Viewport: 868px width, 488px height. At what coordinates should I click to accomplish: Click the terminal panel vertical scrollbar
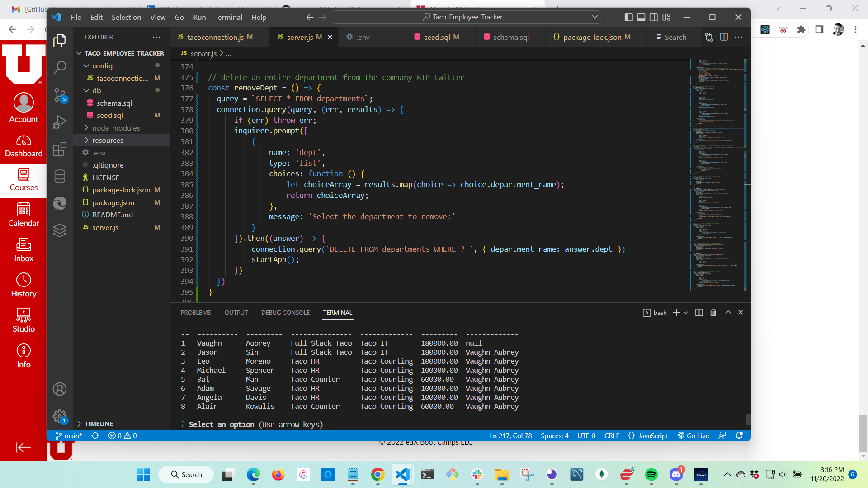pyautogui.click(x=748, y=419)
